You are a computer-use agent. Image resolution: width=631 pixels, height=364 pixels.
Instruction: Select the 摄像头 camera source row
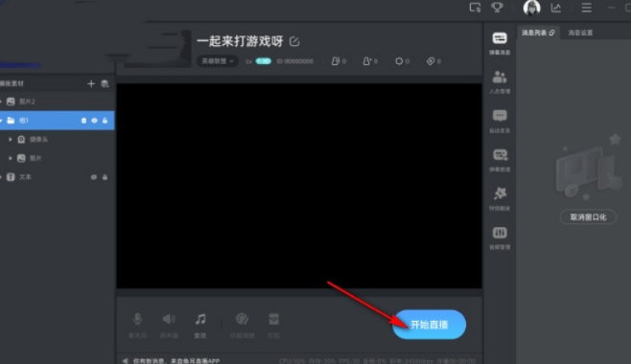coord(58,140)
